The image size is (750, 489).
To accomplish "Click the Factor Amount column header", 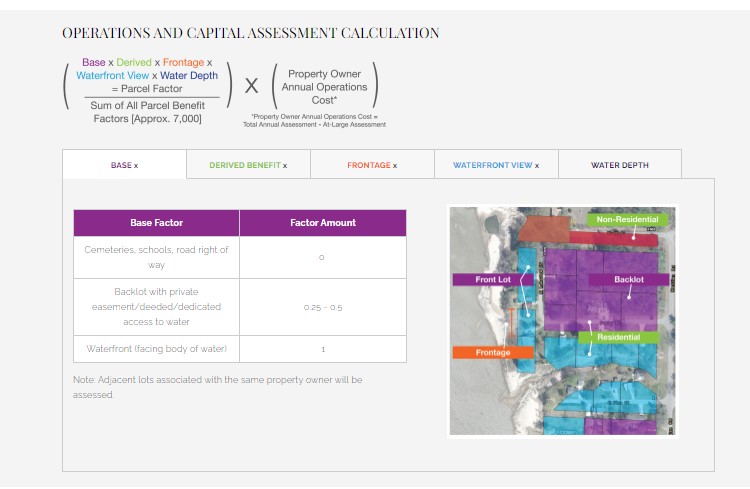I will (x=322, y=223).
